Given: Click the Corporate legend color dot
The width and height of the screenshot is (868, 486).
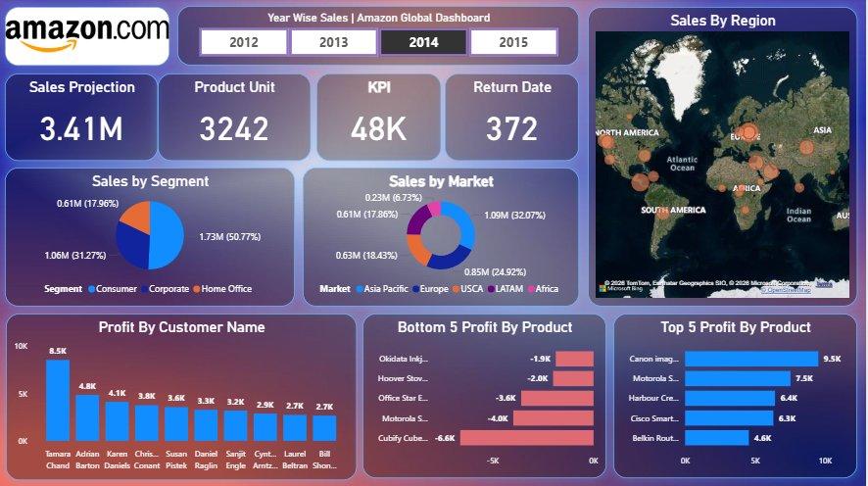Looking at the screenshot, I should (x=144, y=289).
